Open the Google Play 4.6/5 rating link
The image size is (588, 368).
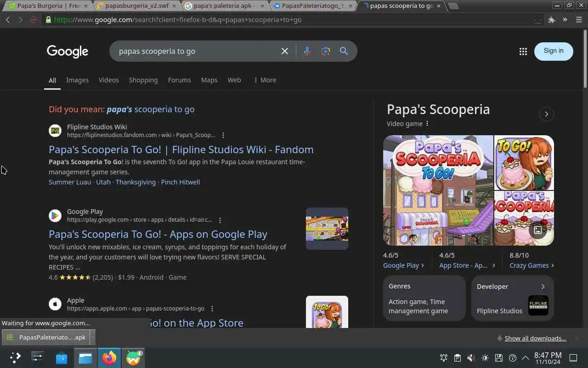click(x=403, y=265)
